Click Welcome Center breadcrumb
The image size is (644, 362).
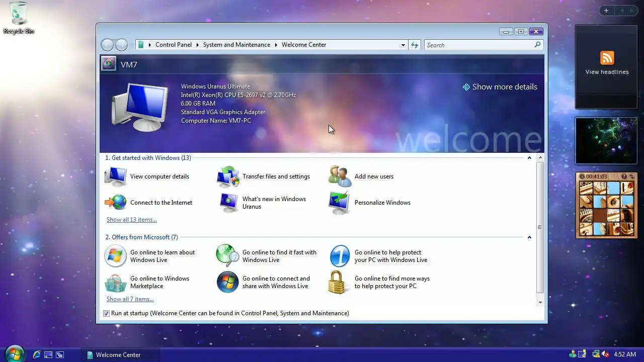(x=304, y=45)
